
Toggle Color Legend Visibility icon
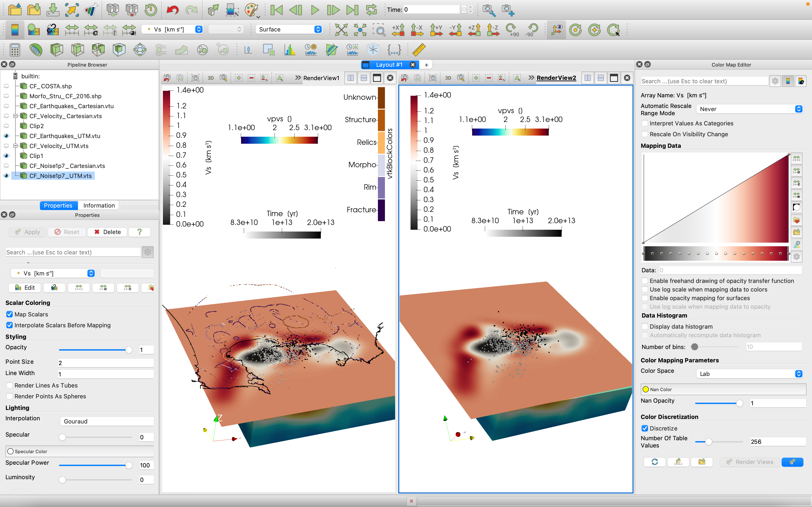(x=14, y=30)
